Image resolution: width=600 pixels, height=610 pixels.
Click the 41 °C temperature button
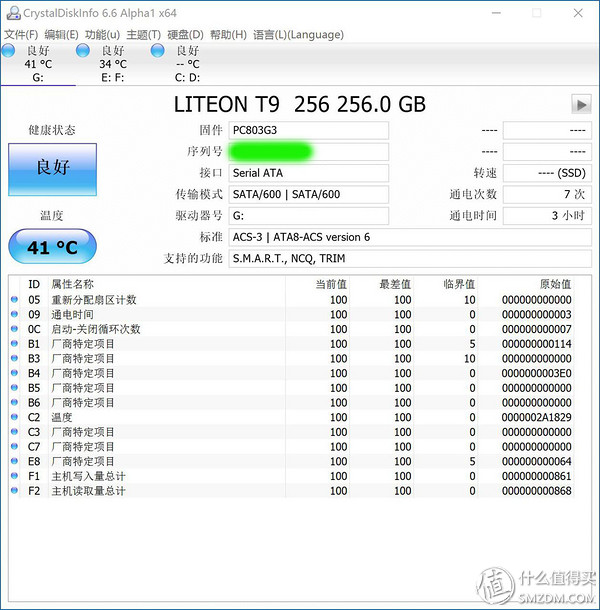(53, 247)
